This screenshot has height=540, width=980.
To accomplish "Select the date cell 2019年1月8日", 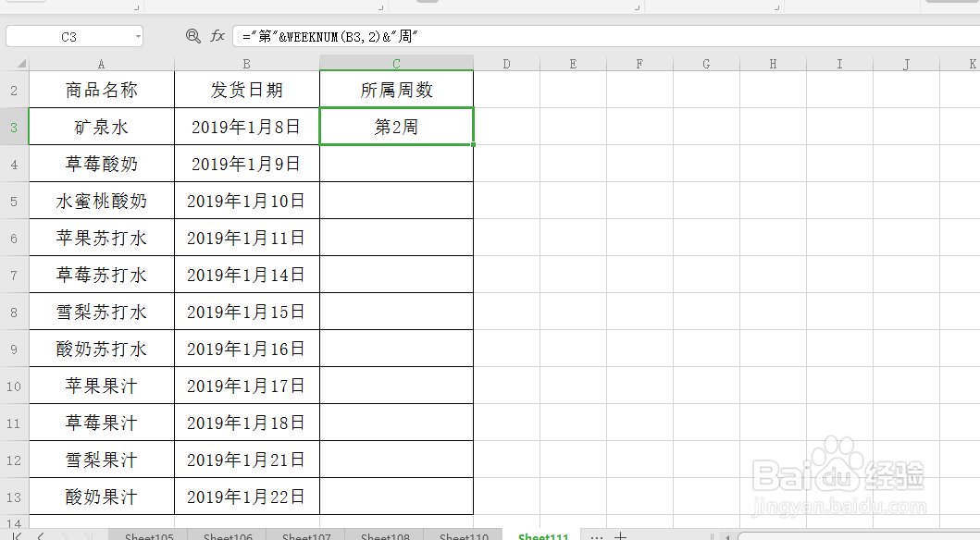I will [x=247, y=127].
